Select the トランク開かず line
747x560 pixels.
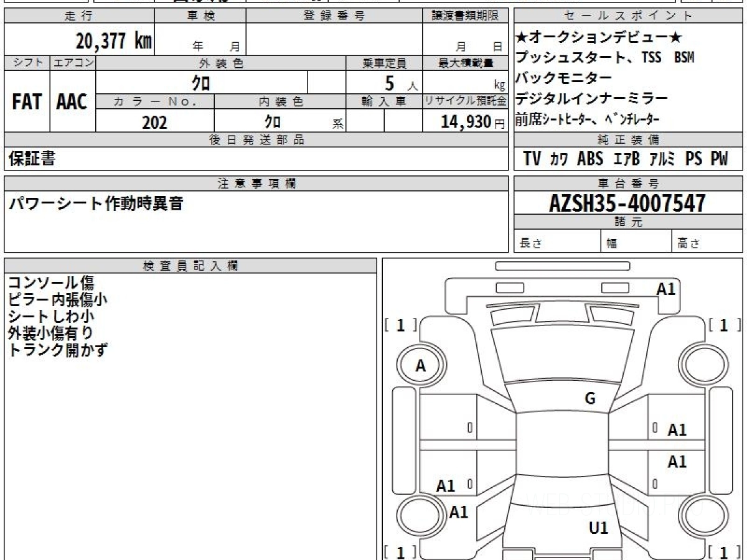click(x=57, y=350)
